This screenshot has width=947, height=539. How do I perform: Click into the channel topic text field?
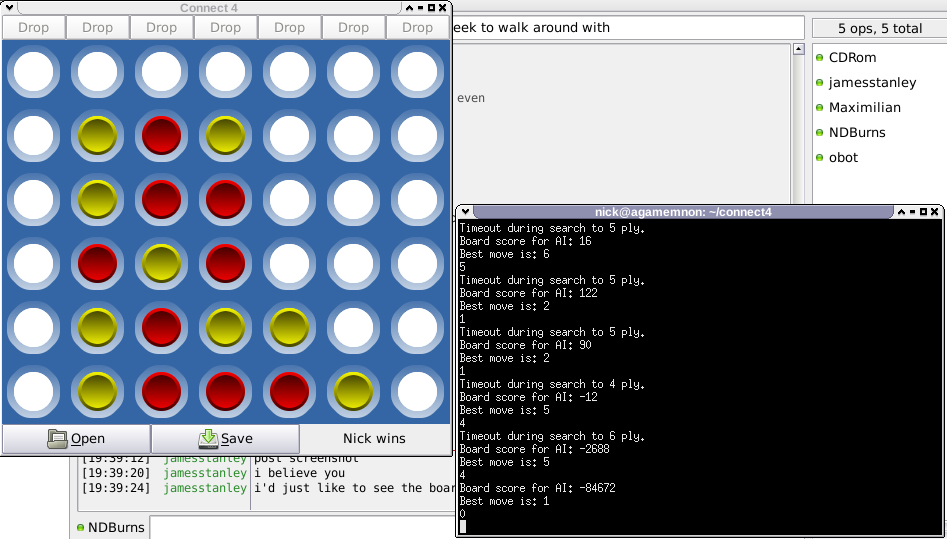tap(628, 28)
